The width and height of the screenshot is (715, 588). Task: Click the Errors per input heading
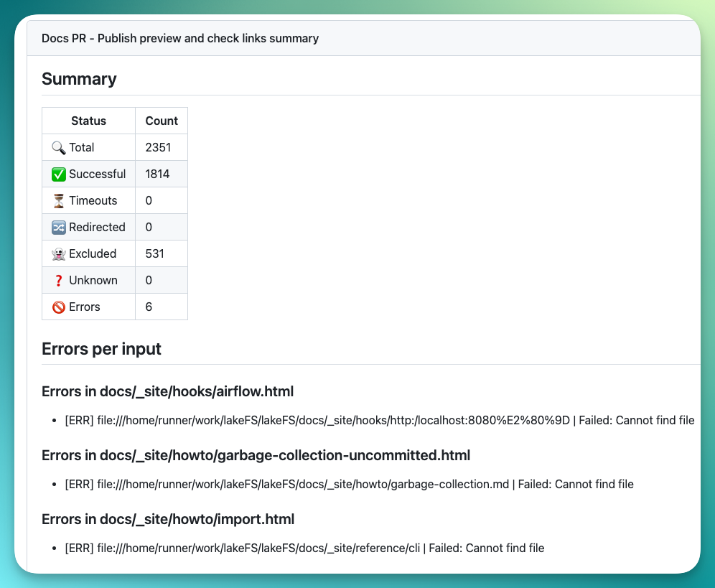click(101, 349)
